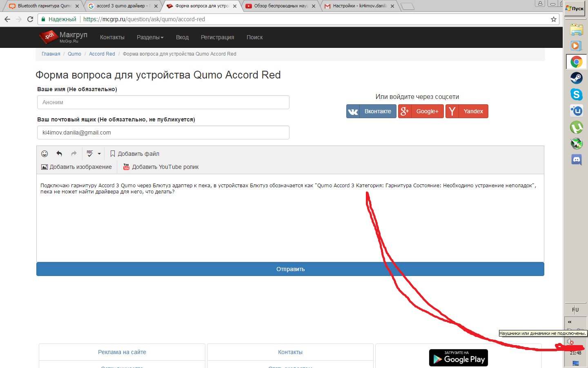Launch Windows Media Player from taskbar
Viewport: 588px width, 368px height.
576,46
